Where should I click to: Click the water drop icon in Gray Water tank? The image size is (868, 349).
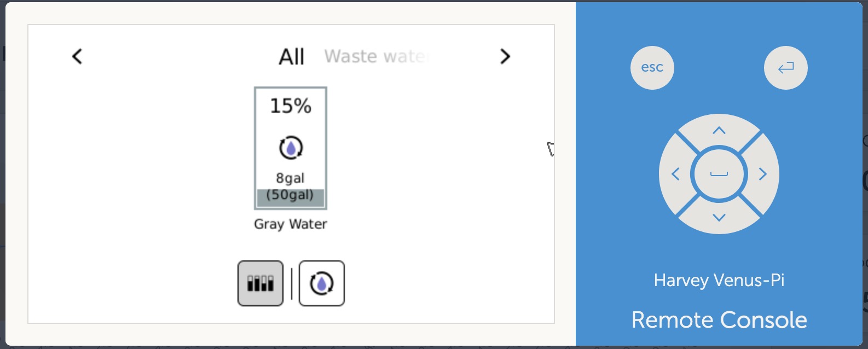point(291,148)
